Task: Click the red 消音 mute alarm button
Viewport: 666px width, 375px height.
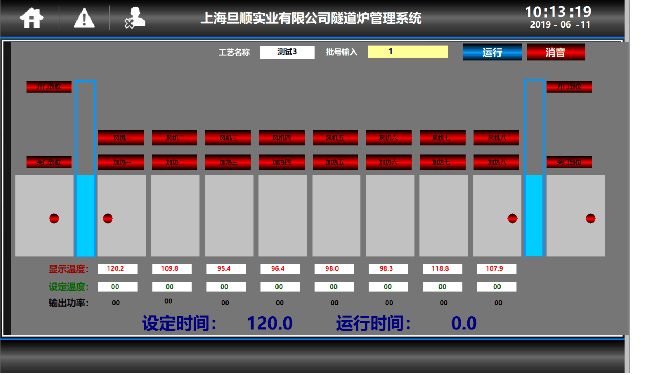Action: [556, 52]
